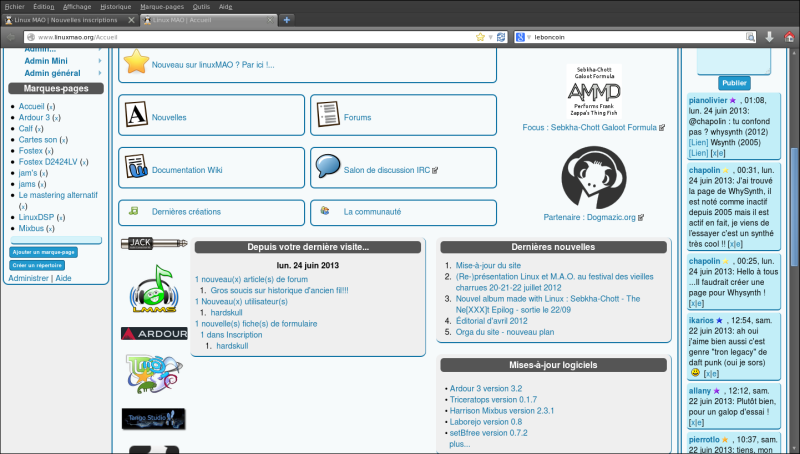Image resolution: width=800 pixels, height=454 pixels.
Task: Open the Tango Studio logo
Action: coord(154,419)
